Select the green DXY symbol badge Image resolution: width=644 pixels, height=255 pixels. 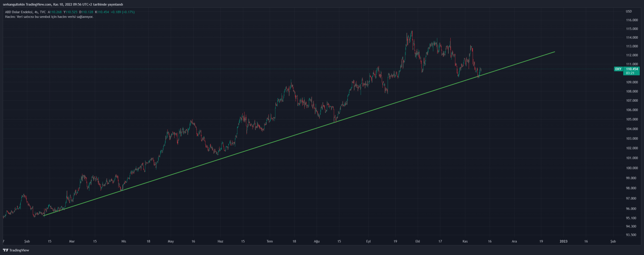tap(618, 69)
